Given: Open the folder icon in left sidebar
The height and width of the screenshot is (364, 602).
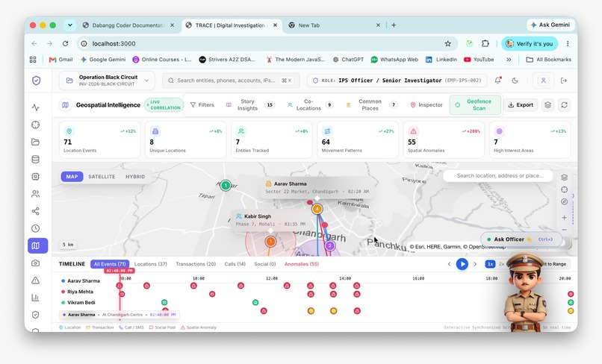Looking at the screenshot, I should 36,142.
